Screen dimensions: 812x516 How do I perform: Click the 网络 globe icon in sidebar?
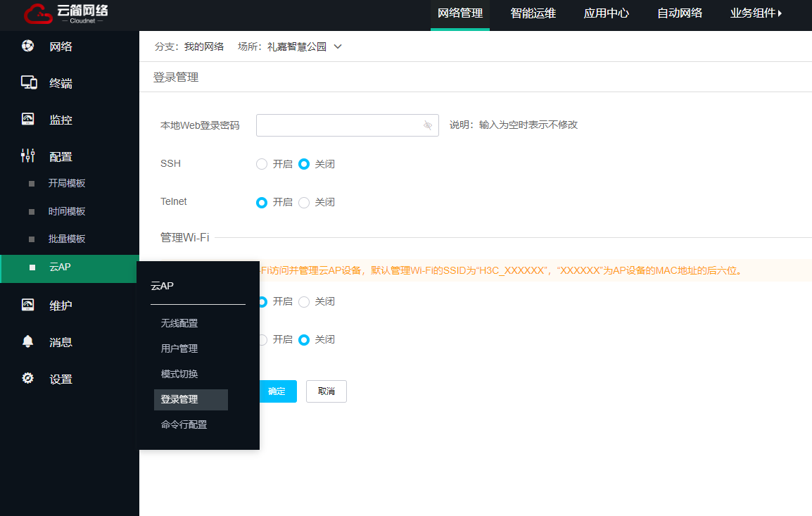28,46
